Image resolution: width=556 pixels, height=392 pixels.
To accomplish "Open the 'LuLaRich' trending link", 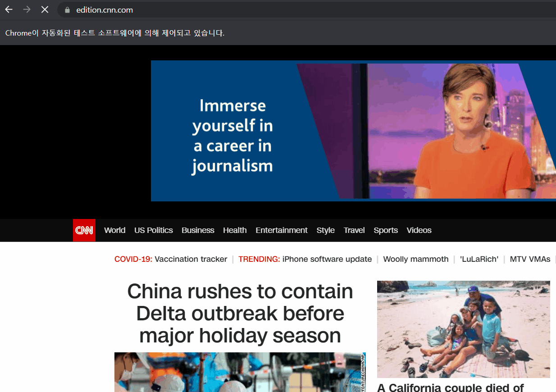I will (479, 259).
